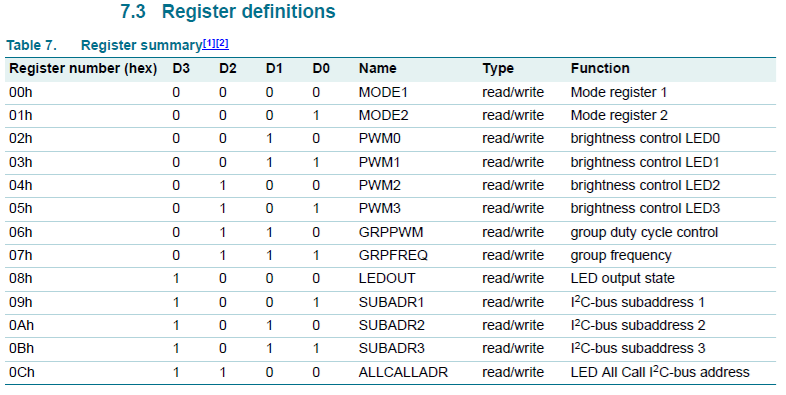The image size is (786, 395).
Task: Click the PWM0 register name
Action: coord(379,138)
